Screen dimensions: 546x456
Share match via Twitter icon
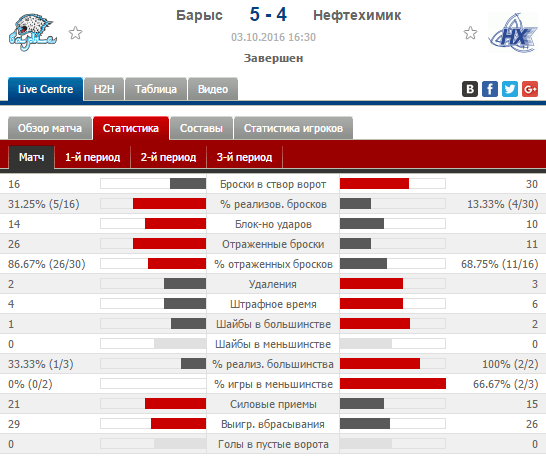pyautogui.click(x=510, y=89)
